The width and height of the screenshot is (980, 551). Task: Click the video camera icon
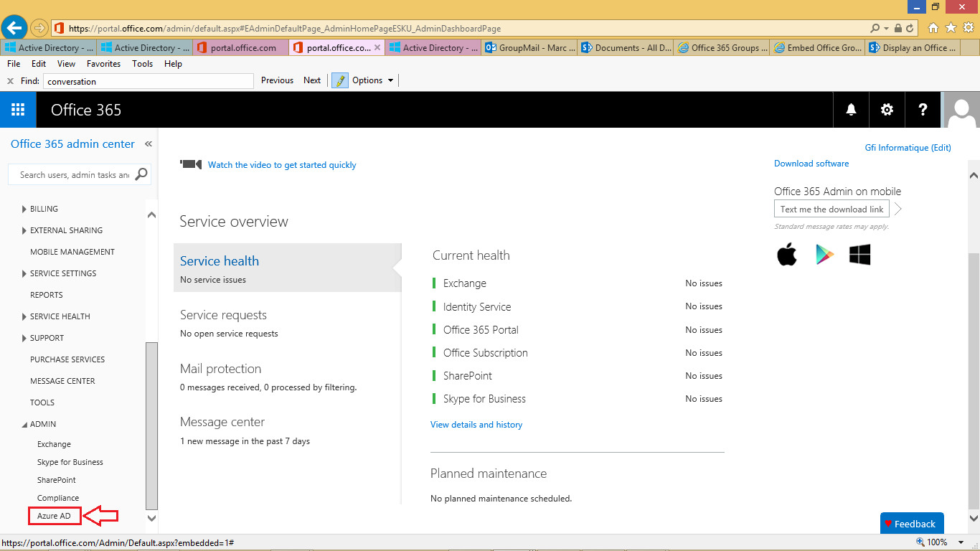pyautogui.click(x=191, y=164)
